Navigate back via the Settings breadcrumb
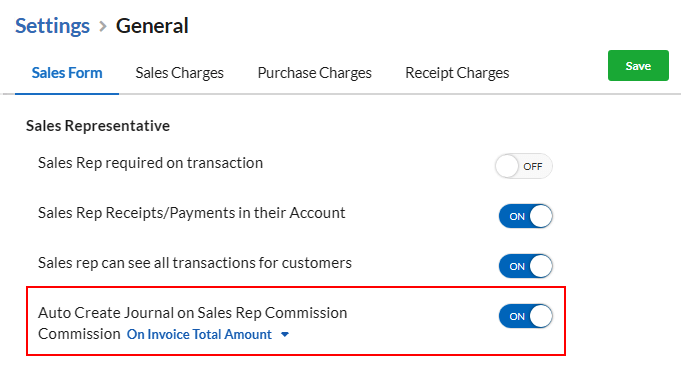This screenshot has height=366, width=681. (53, 26)
